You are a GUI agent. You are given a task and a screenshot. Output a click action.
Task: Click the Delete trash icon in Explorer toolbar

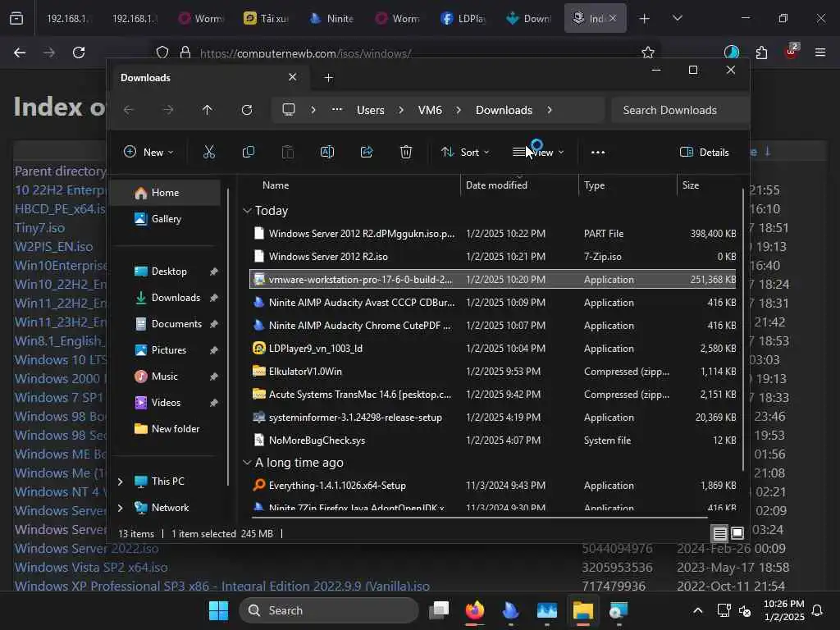(406, 152)
